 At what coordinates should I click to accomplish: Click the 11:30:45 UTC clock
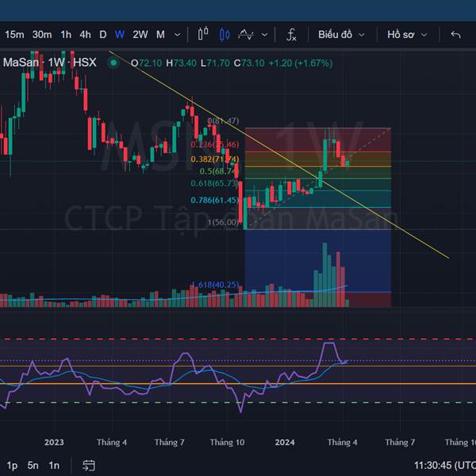coord(445,466)
